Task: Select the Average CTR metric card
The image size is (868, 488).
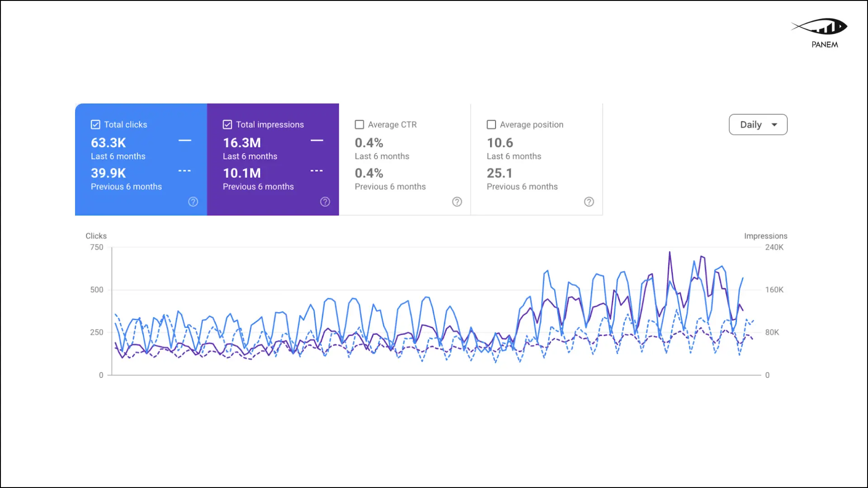Action: pyautogui.click(x=405, y=160)
